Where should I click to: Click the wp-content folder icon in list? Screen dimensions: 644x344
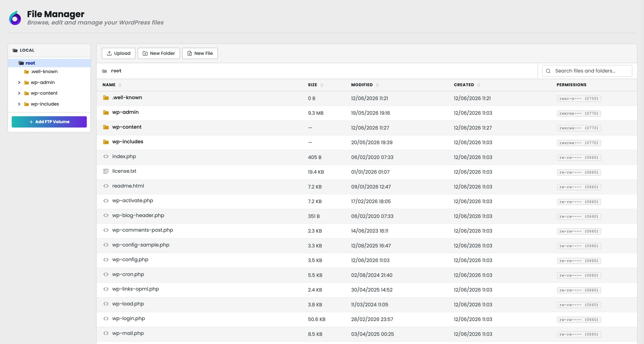coord(106,127)
